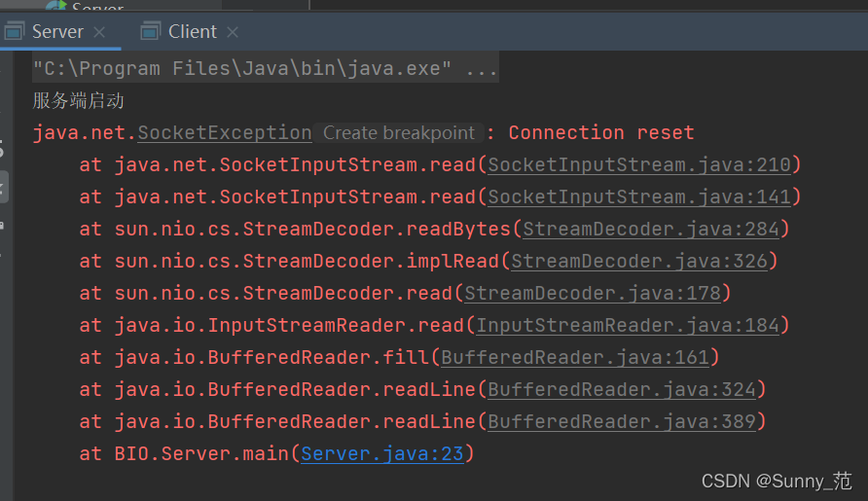868x501 pixels.
Task: Open BufferedReader.java:324 link
Action: [x=621, y=390]
